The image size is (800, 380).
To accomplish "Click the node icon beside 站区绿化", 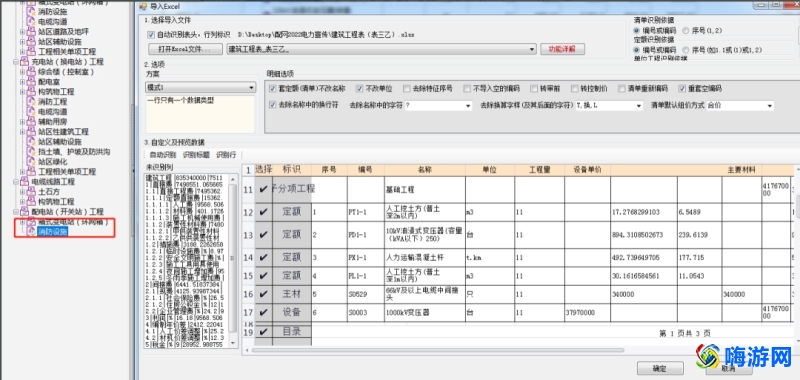I will tap(31, 161).
